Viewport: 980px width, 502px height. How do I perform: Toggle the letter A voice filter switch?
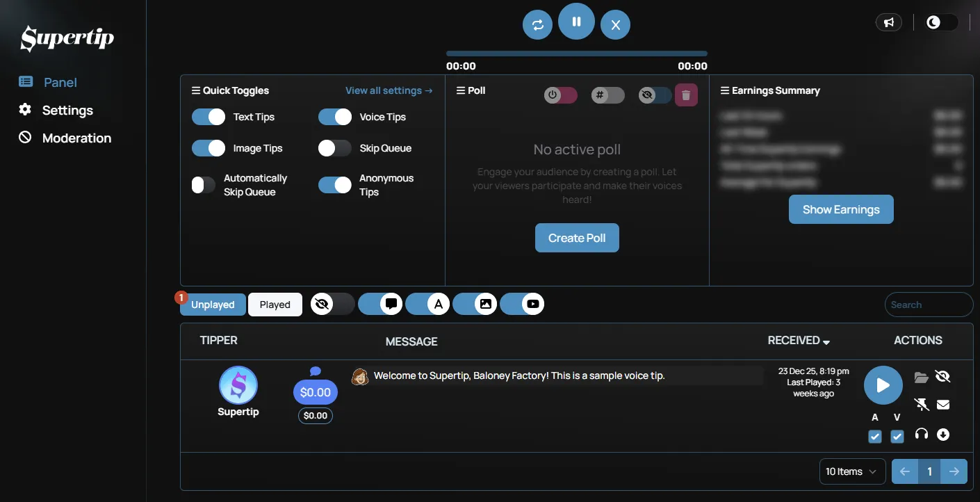pos(427,304)
